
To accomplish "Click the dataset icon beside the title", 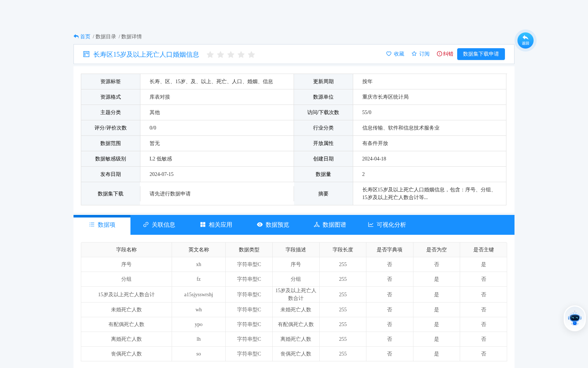I will 86,54.
